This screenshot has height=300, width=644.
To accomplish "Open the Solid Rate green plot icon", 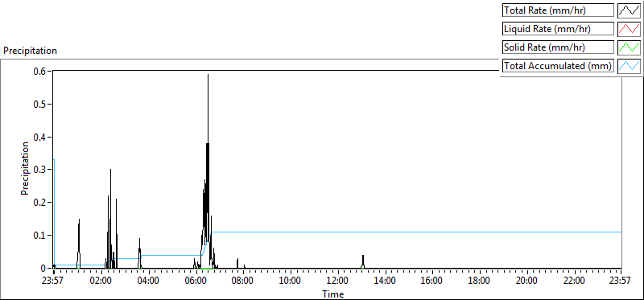I will 630,47.
